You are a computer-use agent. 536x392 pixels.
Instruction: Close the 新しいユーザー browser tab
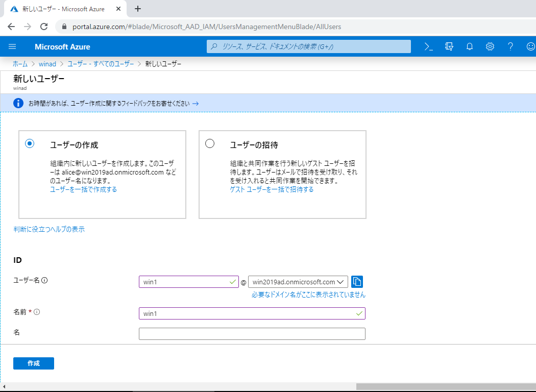pos(118,9)
